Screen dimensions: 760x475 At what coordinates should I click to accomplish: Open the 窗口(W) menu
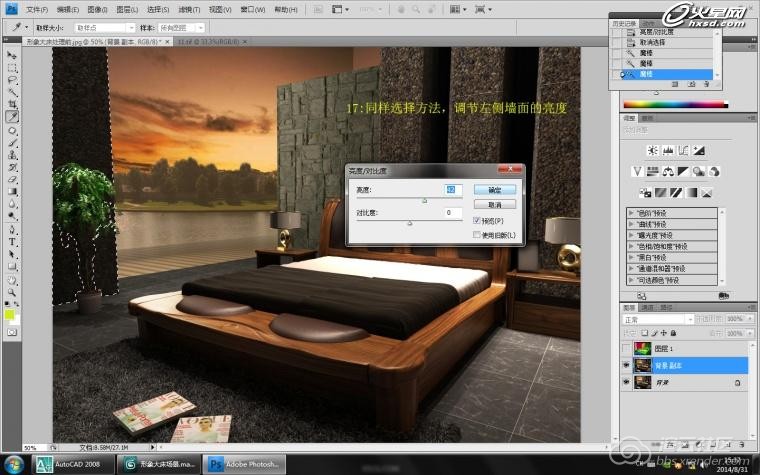[253, 10]
